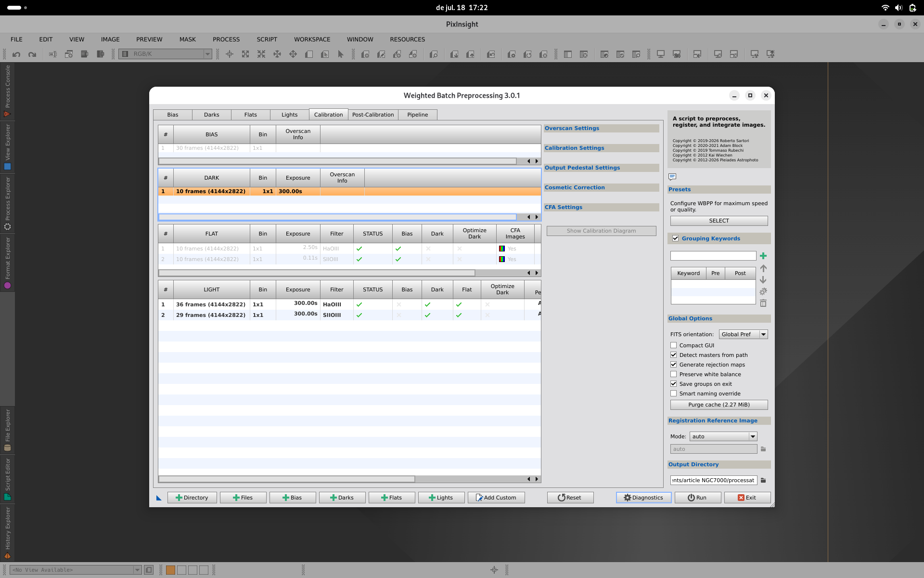Click the Diagnostics button
Screen dimensions: 924x578
pyautogui.click(x=644, y=498)
